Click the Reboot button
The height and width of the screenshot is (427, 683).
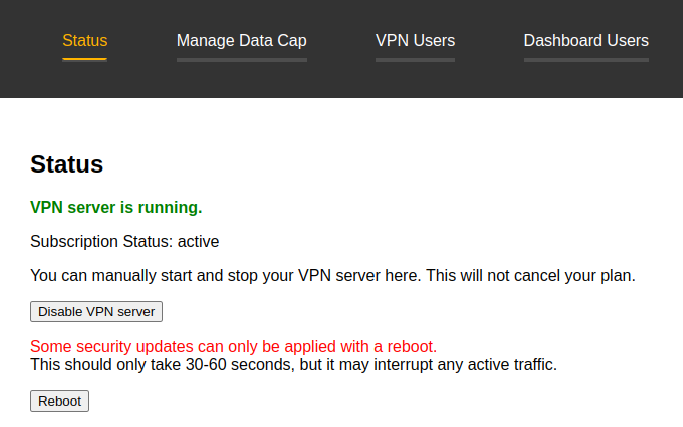59,401
